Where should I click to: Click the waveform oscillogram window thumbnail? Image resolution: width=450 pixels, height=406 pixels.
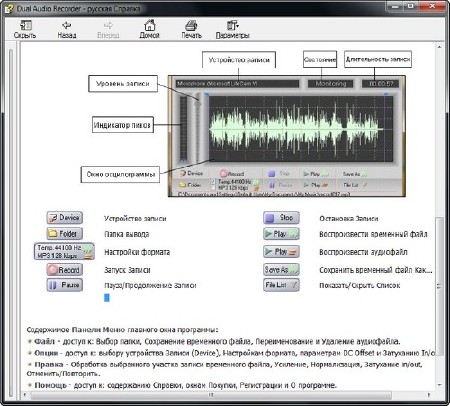click(300, 128)
